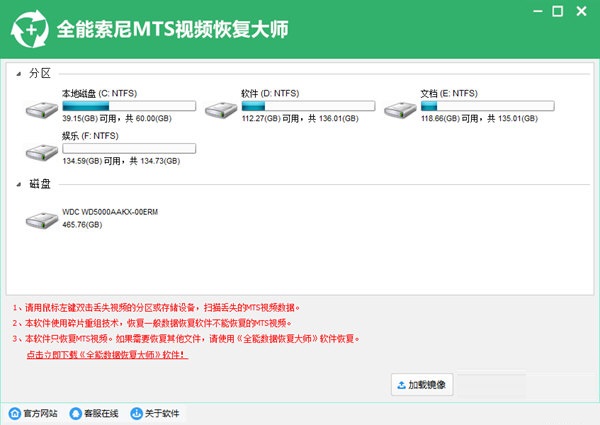Click the disk size 465.76(GB)
This screenshot has height=425, width=600.
tap(82, 225)
